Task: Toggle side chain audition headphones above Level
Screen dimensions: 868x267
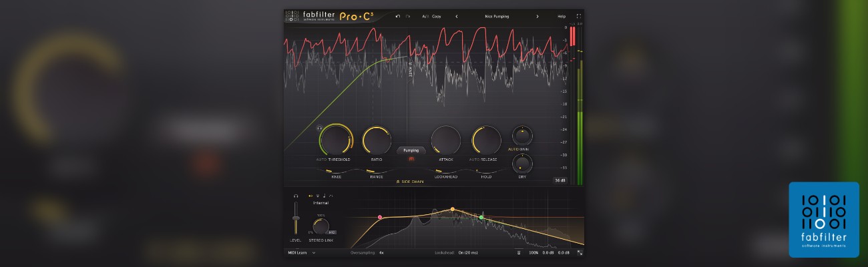Action: coord(296,196)
